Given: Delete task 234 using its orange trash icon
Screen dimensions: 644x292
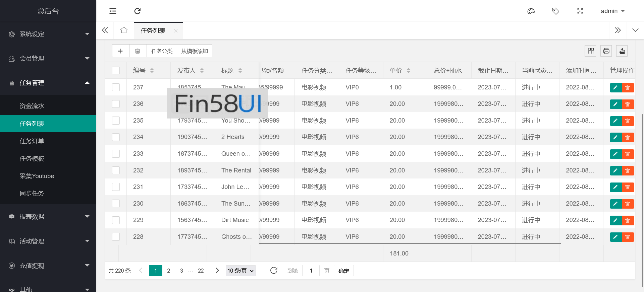Looking at the screenshot, I should [x=628, y=137].
